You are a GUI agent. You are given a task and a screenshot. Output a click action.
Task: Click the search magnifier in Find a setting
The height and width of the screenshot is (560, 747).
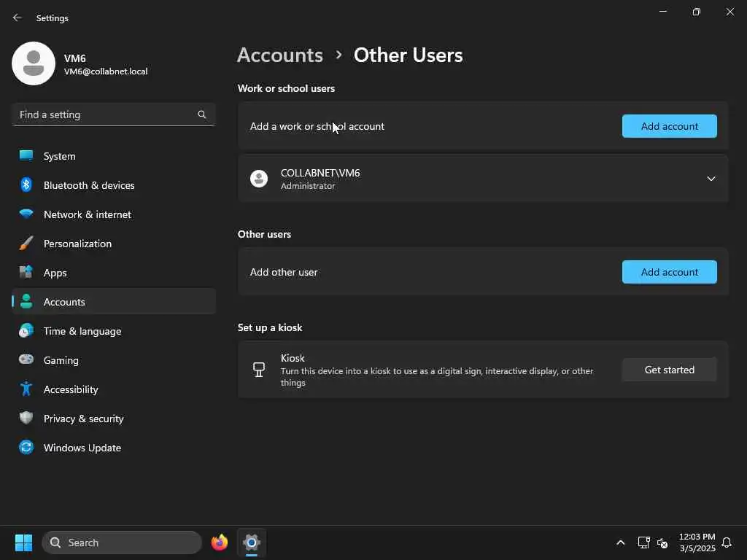click(201, 114)
